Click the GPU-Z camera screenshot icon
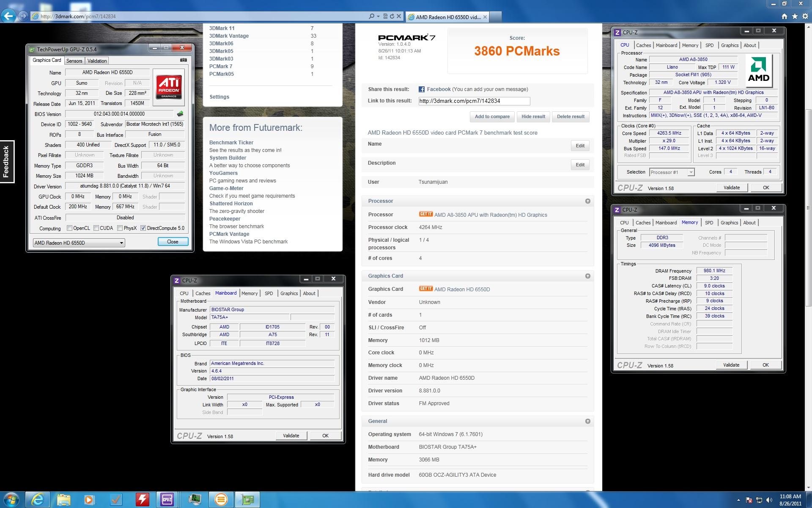Screen dimensions: 812x508 pos(184,60)
